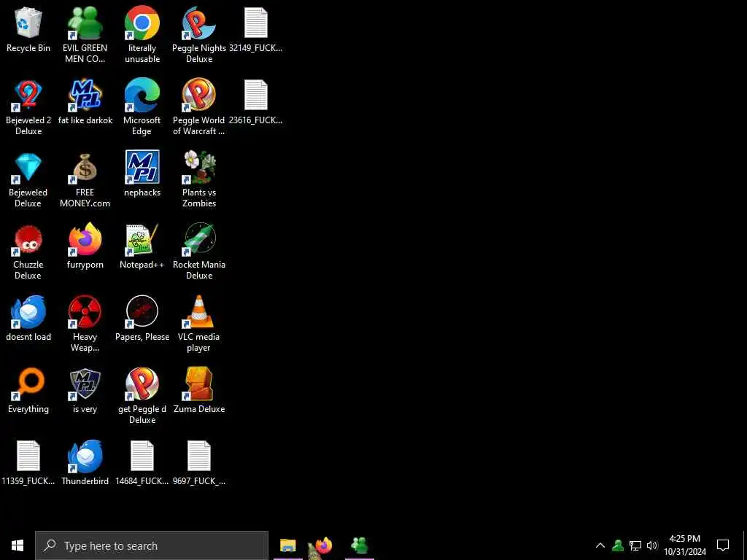This screenshot has height=560, width=747.
Task: Select the Notepad++ desktop shortcut
Action: (142, 246)
